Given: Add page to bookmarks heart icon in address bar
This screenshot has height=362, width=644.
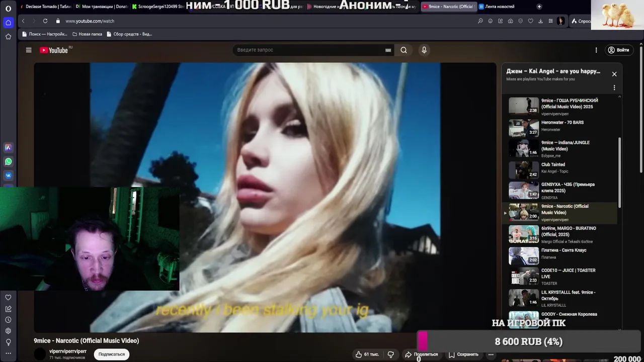Looking at the screenshot, I should point(530,21).
